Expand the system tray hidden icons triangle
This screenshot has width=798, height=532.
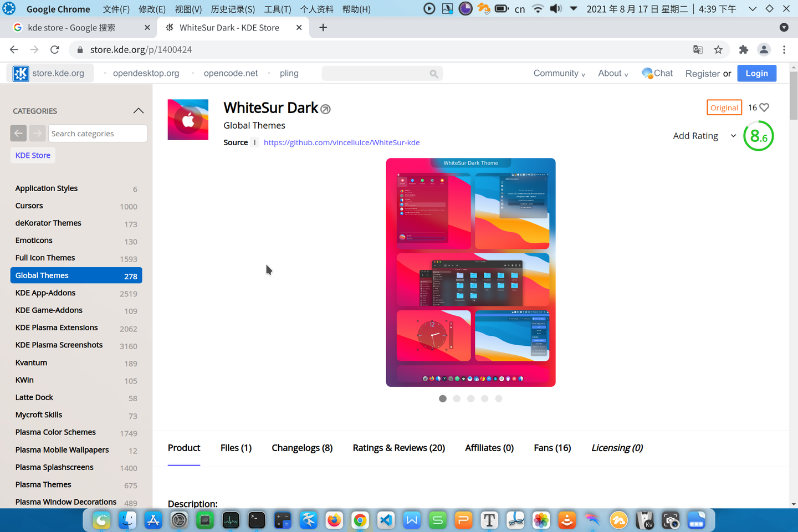pos(574,9)
